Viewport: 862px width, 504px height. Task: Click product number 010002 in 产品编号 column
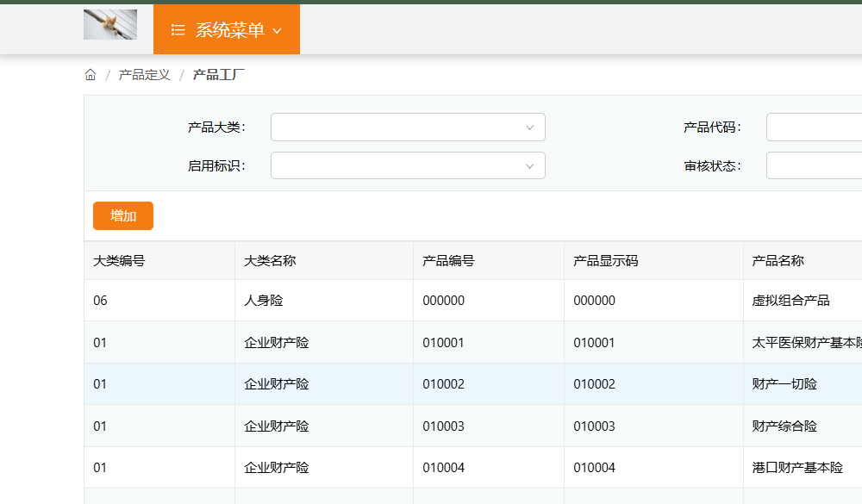click(444, 384)
